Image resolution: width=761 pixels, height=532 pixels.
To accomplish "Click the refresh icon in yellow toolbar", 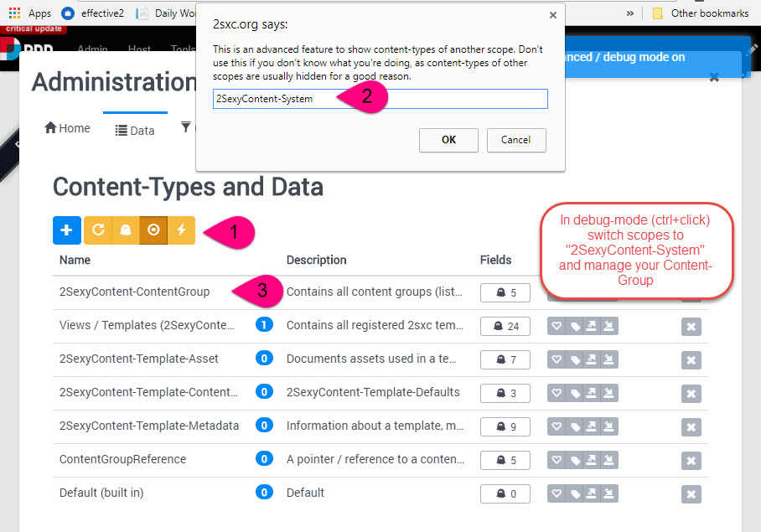I will coord(98,230).
